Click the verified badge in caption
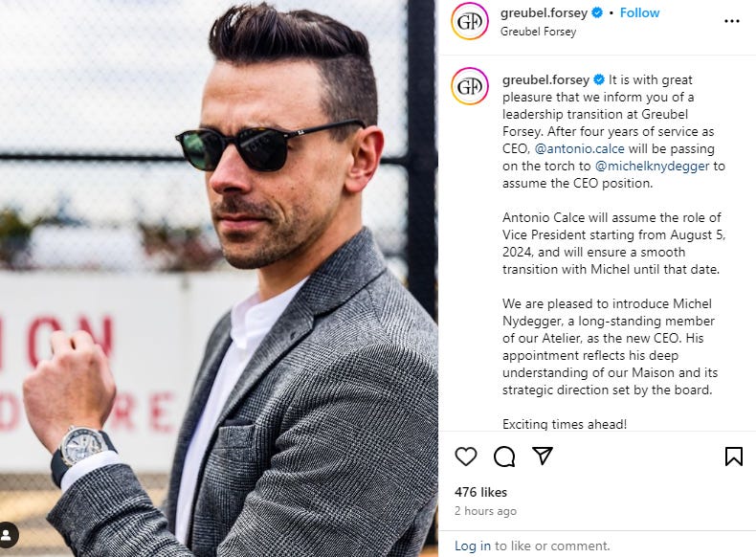 [599, 79]
